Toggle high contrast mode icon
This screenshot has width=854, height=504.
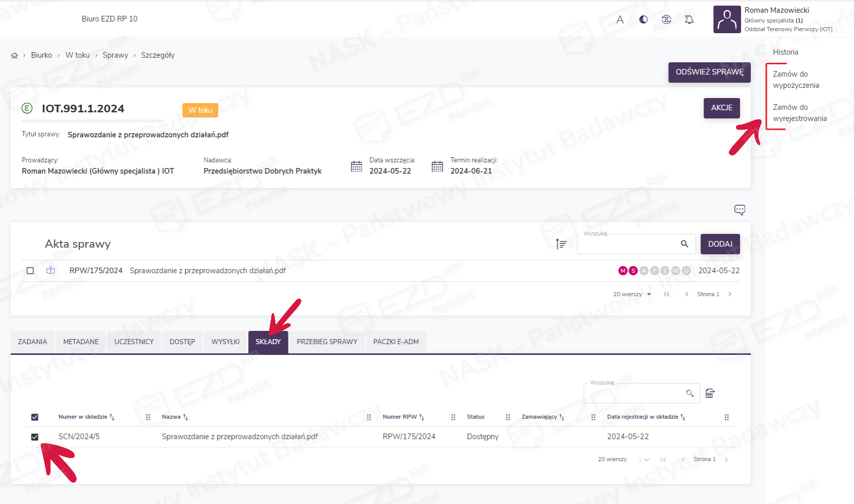pyautogui.click(x=643, y=19)
